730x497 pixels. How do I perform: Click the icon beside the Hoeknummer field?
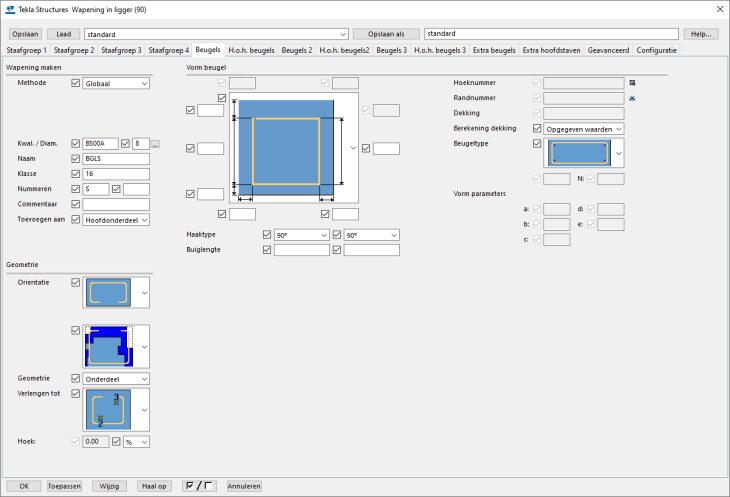632,83
